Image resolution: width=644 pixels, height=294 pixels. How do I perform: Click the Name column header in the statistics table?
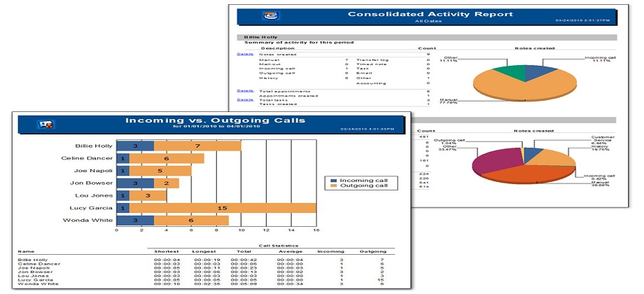(27, 251)
